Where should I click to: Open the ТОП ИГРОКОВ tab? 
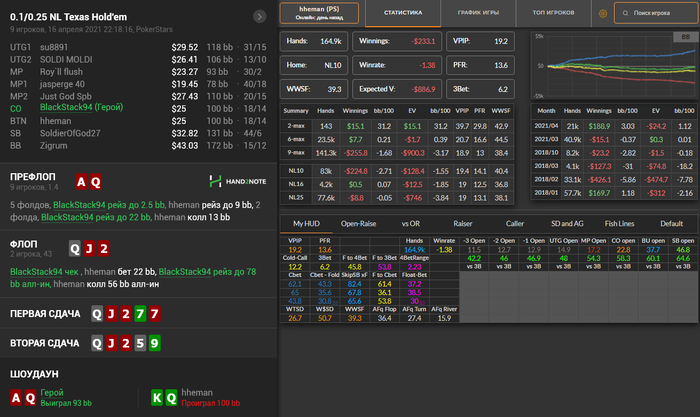tap(552, 14)
